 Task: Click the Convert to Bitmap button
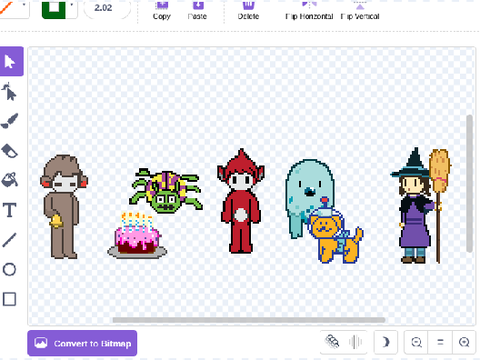pyautogui.click(x=82, y=343)
